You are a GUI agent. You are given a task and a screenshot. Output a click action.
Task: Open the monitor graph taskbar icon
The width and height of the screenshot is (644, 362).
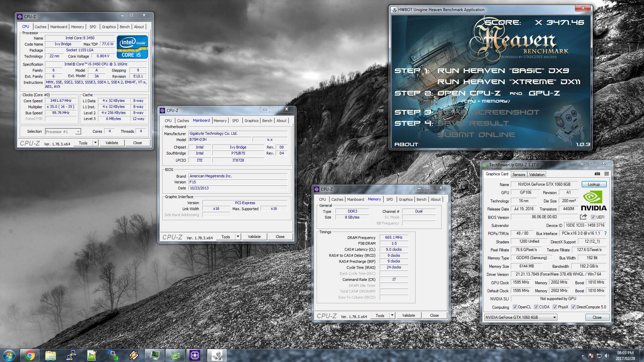(154, 355)
